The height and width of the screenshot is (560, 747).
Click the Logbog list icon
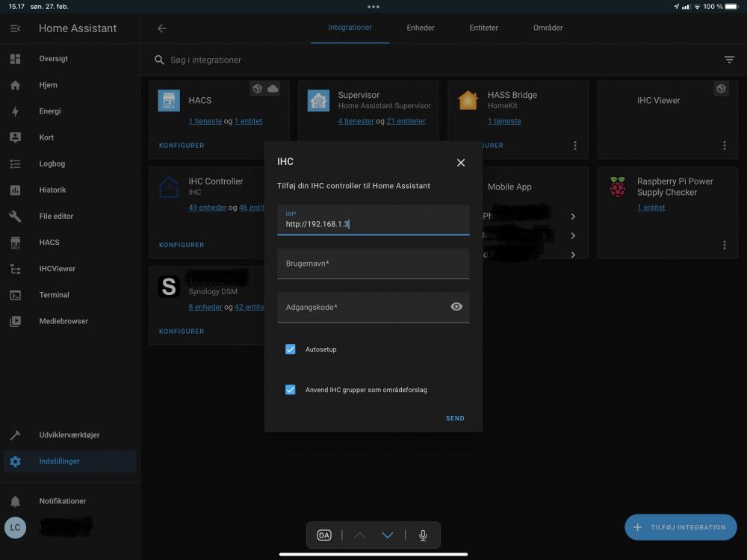15,164
